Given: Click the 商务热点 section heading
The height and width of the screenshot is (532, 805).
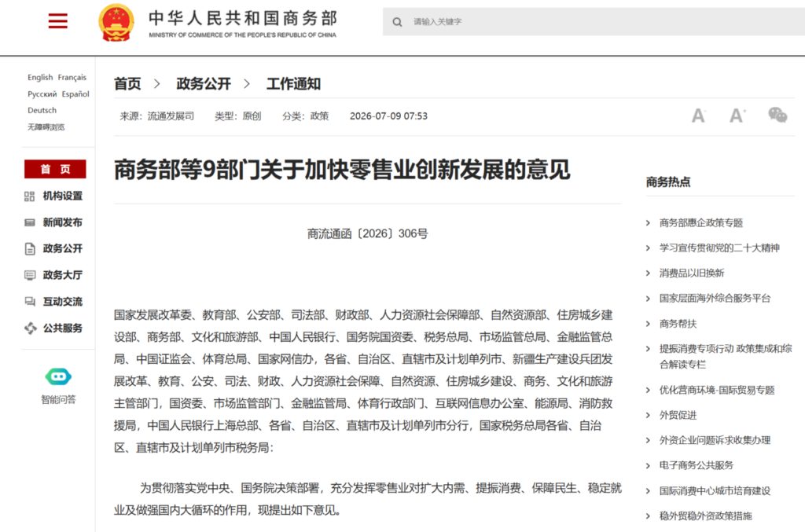Looking at the screenshot, I should 668,182.
